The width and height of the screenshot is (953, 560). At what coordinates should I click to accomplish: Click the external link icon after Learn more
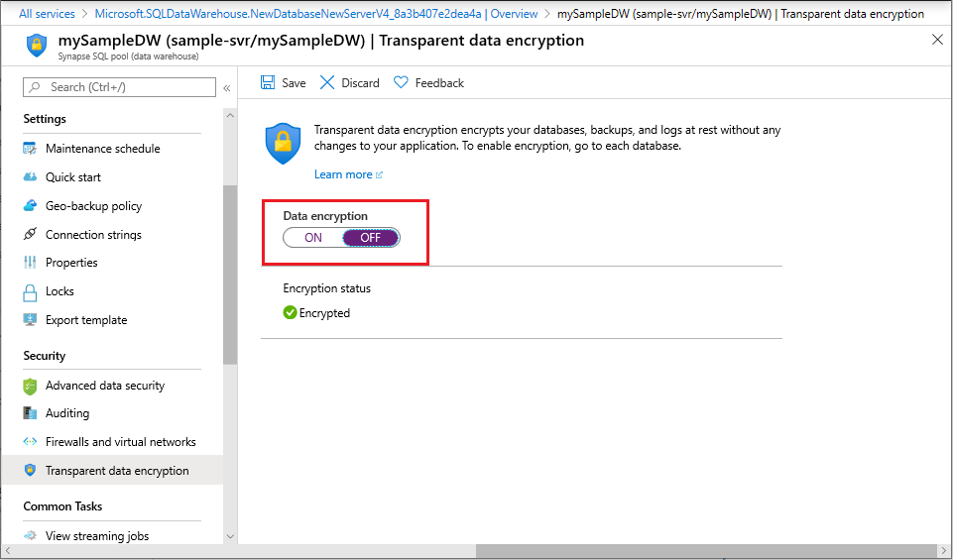coord(379,174)
